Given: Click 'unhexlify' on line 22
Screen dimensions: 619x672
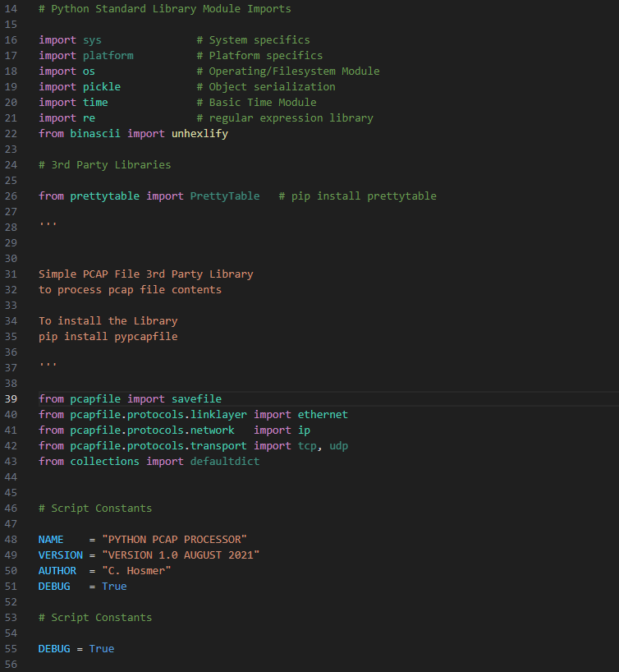Looking at the screenshot, I should pos(199,134).
